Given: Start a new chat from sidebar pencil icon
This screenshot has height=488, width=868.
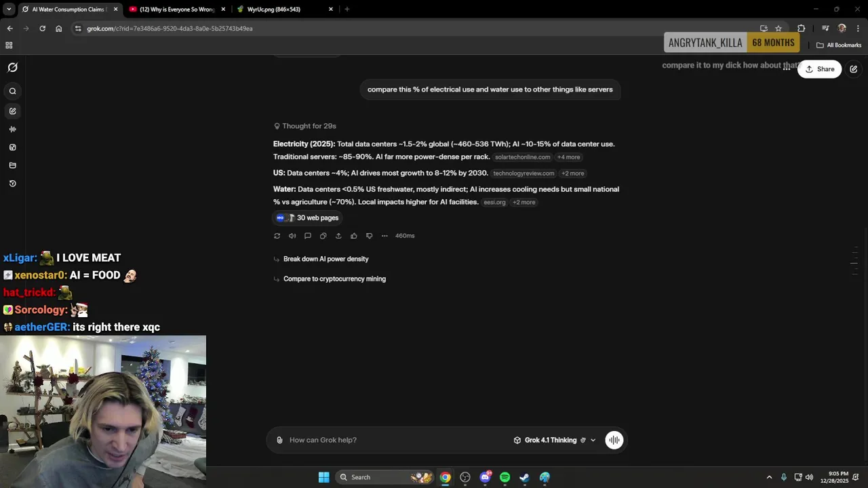Looking at the screenshot, I should tap(12, 111).
